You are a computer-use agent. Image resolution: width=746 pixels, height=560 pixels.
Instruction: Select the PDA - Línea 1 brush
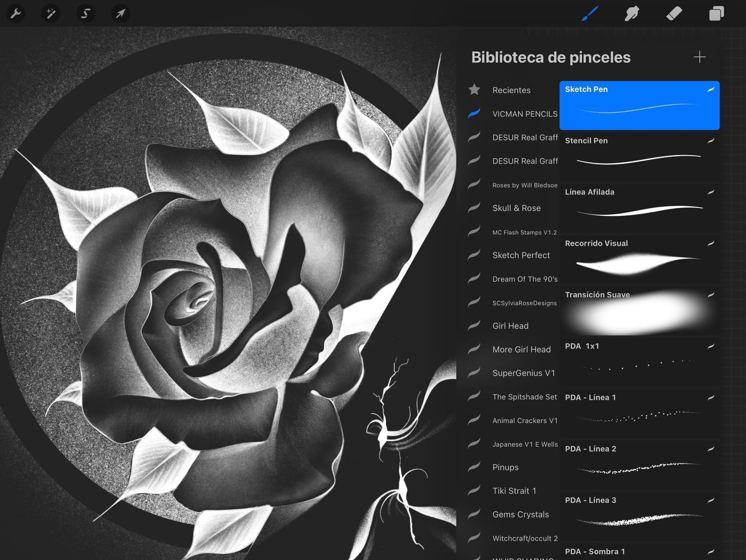point(640,413)
